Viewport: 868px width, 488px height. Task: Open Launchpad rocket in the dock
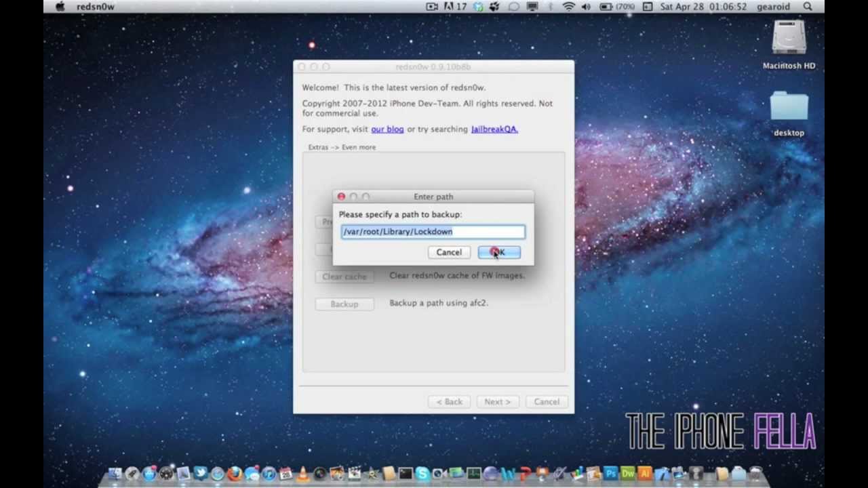point(132,473)
